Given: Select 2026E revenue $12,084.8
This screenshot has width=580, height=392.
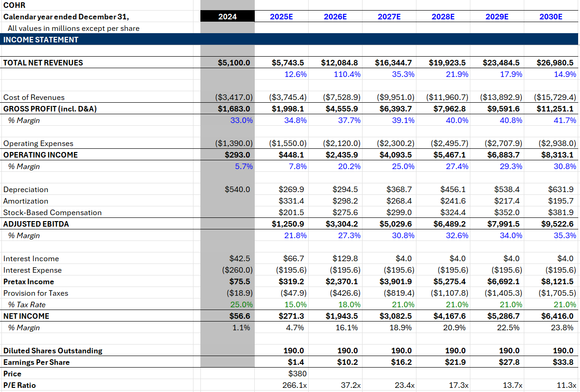Looking at the screenshot, I should point(340,63).
